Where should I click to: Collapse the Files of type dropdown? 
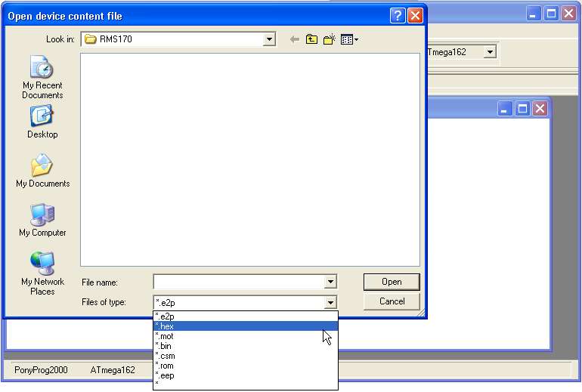(x=330, y=302)
